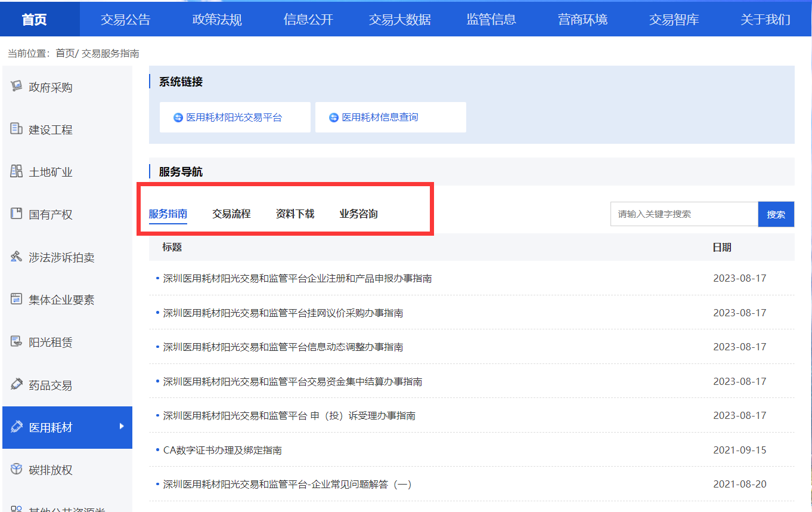
Task: Click the keyword search input field
Action: pos(684,214)
